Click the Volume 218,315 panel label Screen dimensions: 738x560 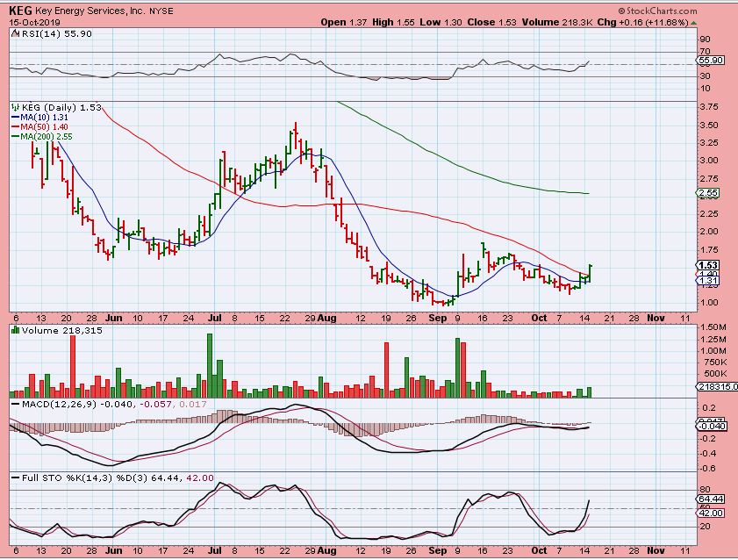[61, 330]
